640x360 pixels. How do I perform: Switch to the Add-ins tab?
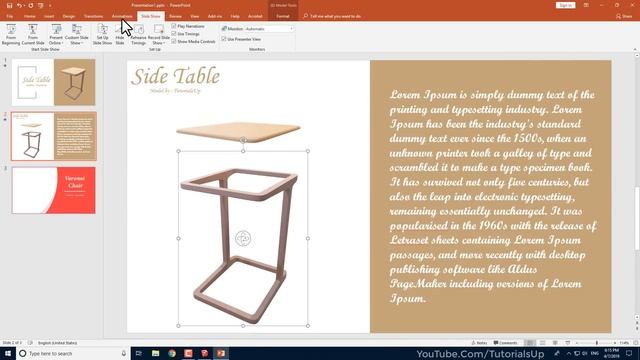(215, 16)
